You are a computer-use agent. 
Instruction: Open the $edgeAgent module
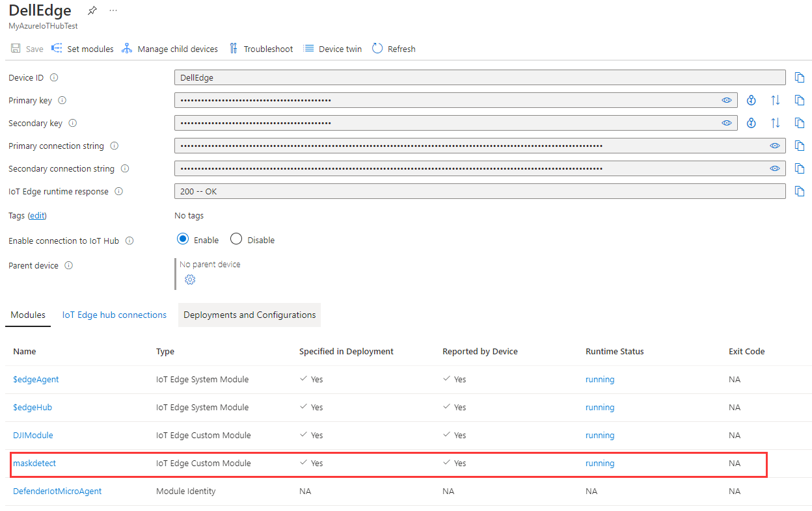click(36, 379)
